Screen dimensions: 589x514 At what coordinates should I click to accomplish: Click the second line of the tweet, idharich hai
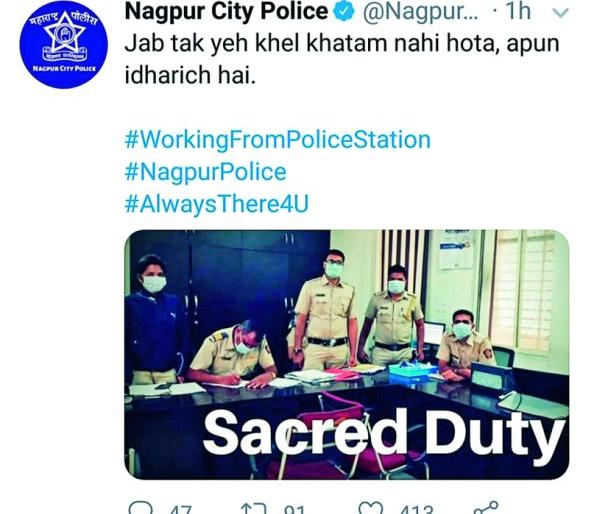pos(190,76)
